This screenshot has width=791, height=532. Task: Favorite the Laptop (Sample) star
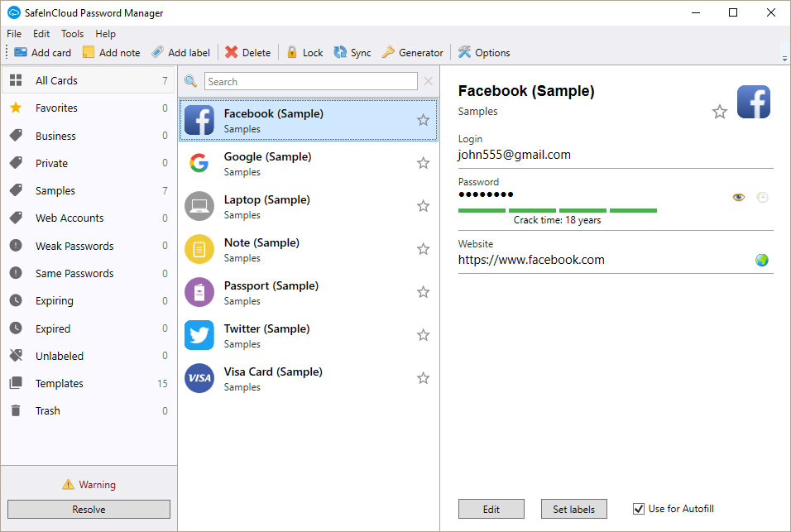[424, 206]
